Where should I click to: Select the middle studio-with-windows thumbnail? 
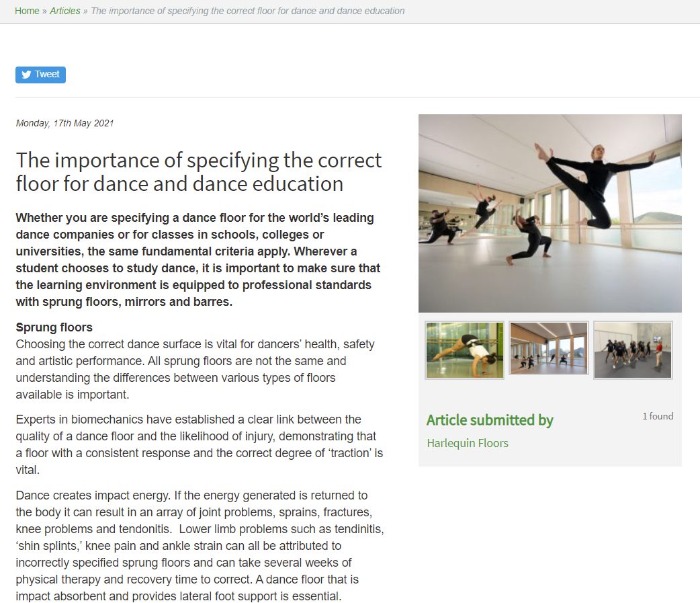(549, 348)
